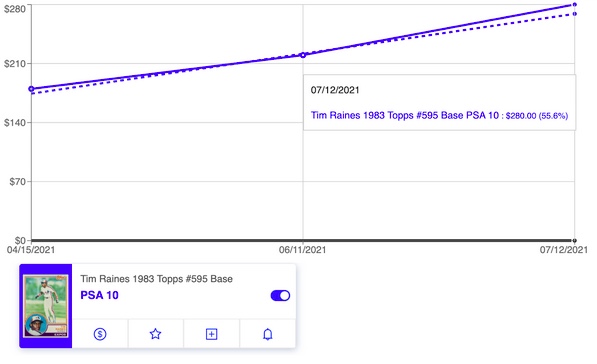Select the 07/12/2021 solid line data point
Image resolution: width=597 pixels, height=364 pixels.
pyautogui.click(x=575, y=5)
